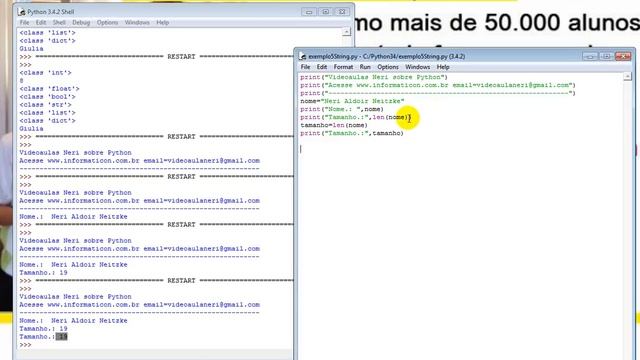Open Options menu in Python Shell window
Image resolution: width=640 pixels, height=360 pixels.
(107, 22)
